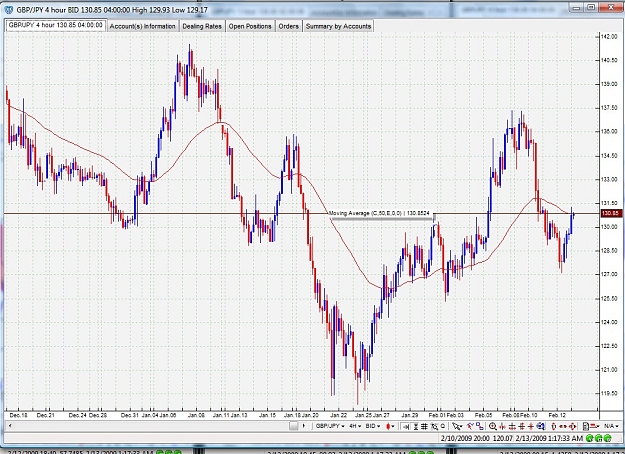Screen dimensions: 625x454
Task: Expand the 4H timeframe dropdown
Action: pyautogui.click(x=355, y=426)
